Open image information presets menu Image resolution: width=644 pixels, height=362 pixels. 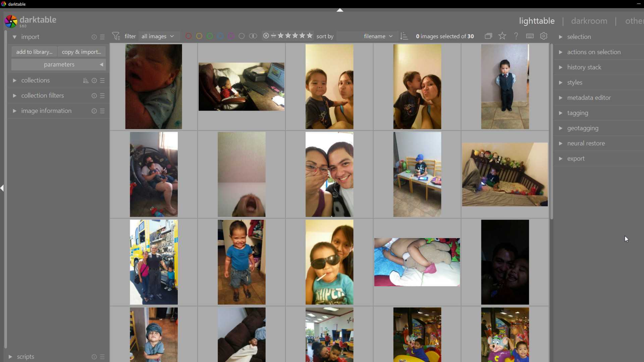[x=102, y=111]
